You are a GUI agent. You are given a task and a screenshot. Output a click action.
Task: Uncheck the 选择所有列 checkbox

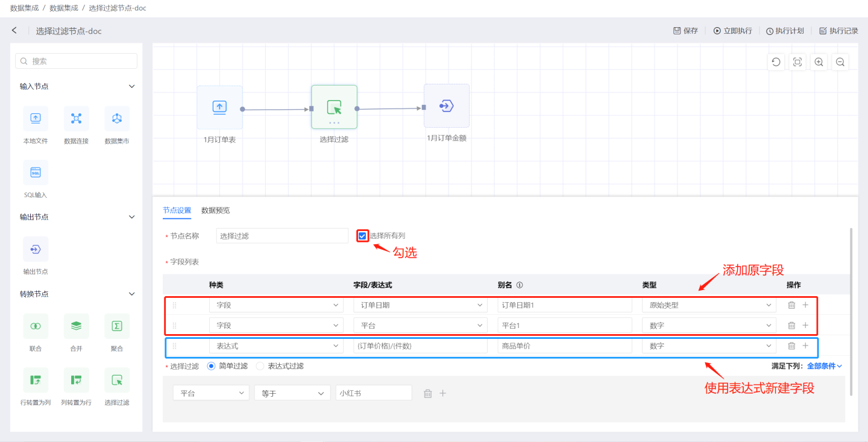pyautogui.click(x=362, y=236)
